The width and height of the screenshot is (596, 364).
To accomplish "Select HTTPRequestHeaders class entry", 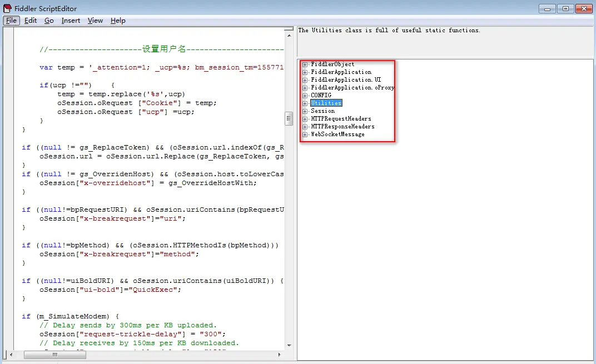I will [x=341, y=118].
